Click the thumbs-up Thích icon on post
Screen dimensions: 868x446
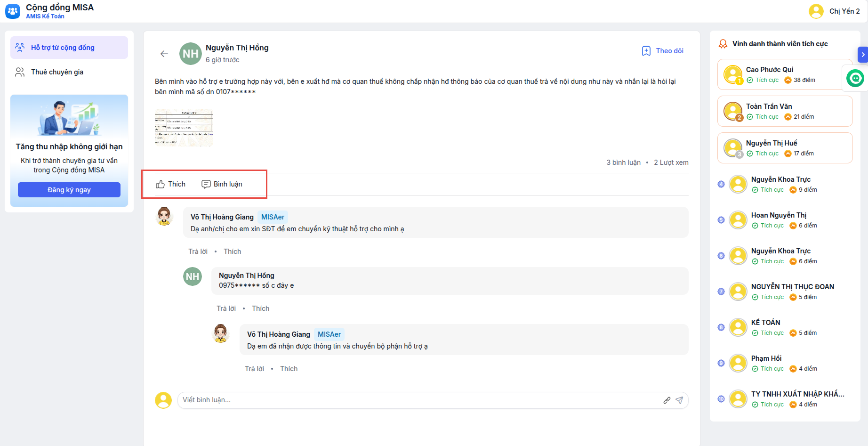pyautogui.click(x=161, y=184)
